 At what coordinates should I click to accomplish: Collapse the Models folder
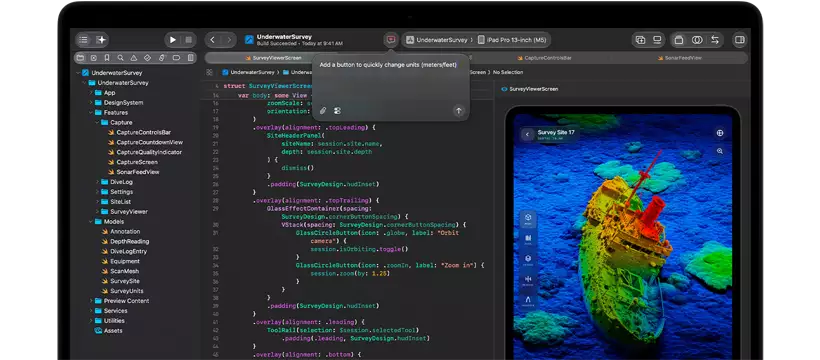[90, 221]
